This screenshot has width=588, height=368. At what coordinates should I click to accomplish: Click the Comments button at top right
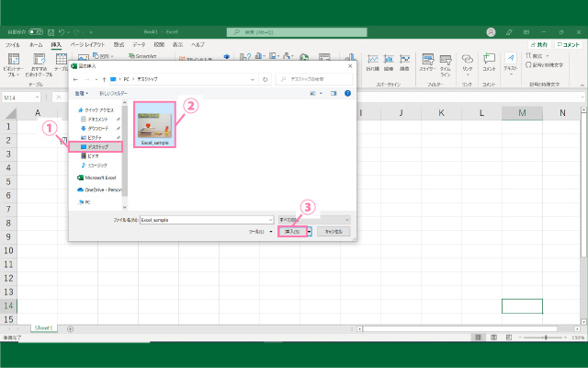pyautogui.click(x=569, y=45)
